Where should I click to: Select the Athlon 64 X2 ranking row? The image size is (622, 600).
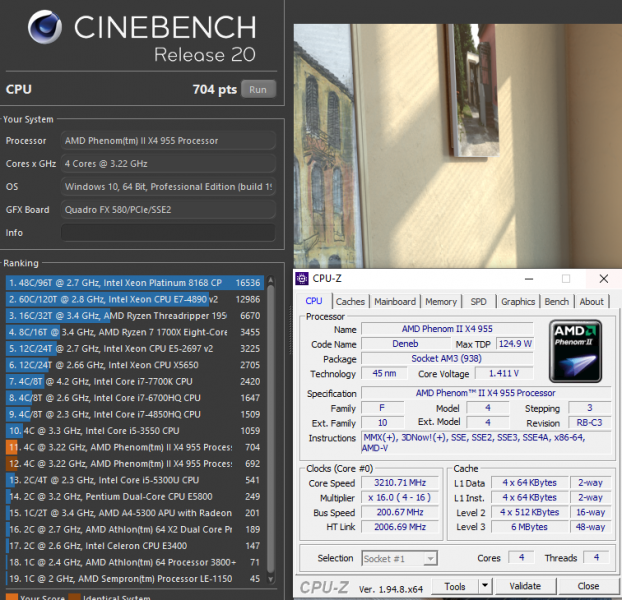[x=135, y=529]
